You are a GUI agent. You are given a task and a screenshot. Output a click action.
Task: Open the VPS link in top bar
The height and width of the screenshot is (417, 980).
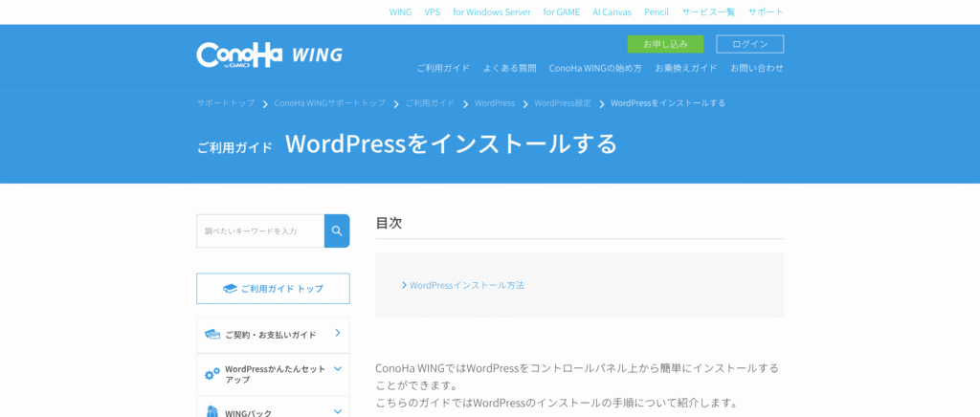(433, 12)
